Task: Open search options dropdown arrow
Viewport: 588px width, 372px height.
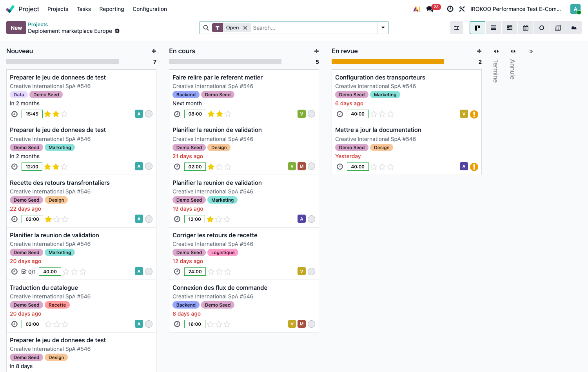Action: [383, 28]
